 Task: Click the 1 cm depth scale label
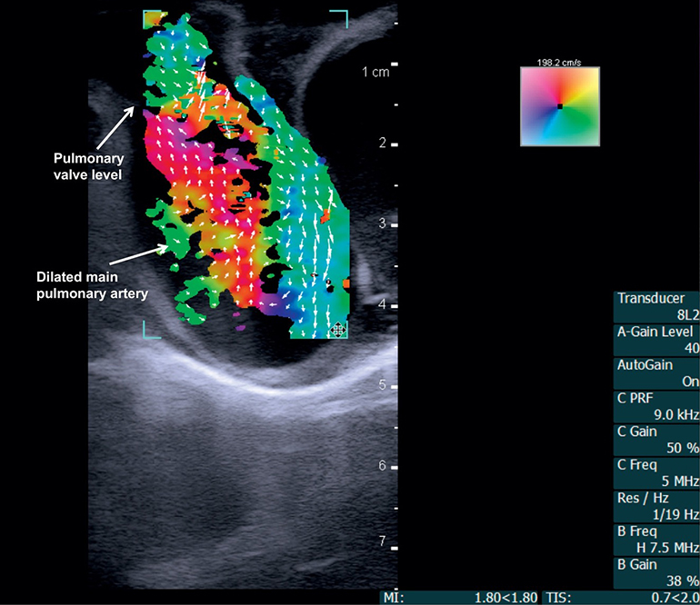tap(375, 72)
